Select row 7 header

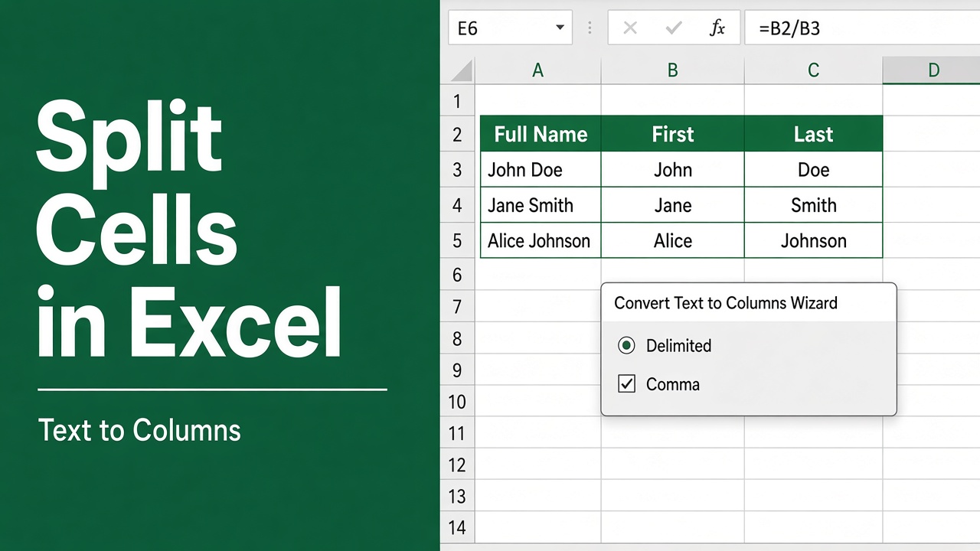pyautogui.click(x=458, y=306)
